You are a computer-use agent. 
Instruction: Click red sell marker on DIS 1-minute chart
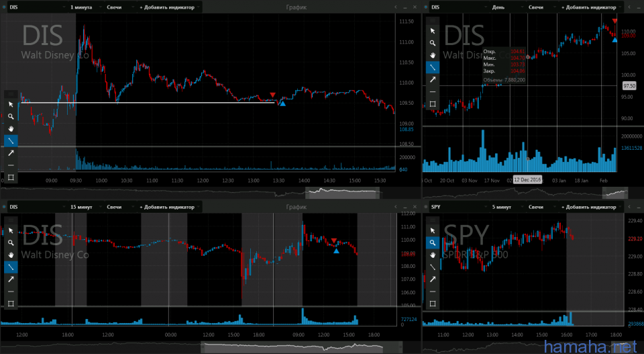(273, 95)
